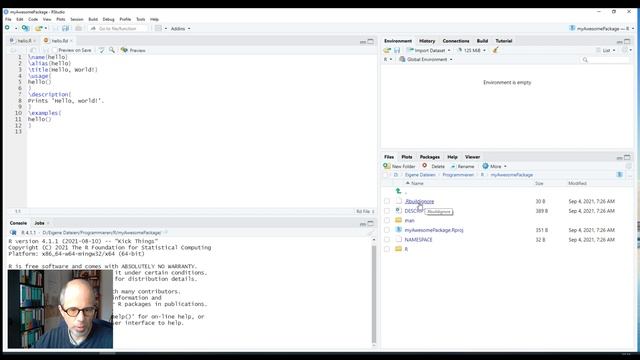Click Save workspace icon in Environment pane
This screenshot has width=640, height=360.
click(x=397, y=50)
